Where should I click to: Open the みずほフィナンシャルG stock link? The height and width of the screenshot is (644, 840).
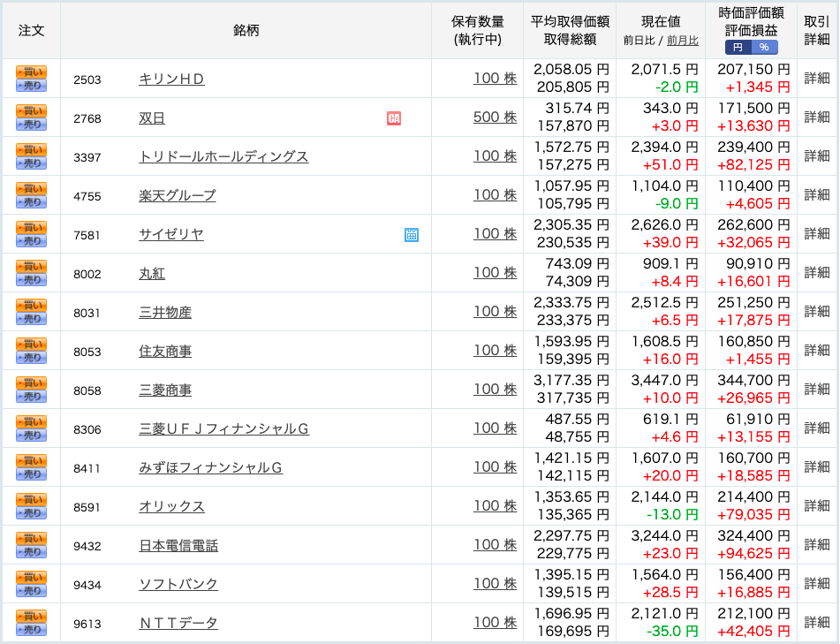click(210, 468)
